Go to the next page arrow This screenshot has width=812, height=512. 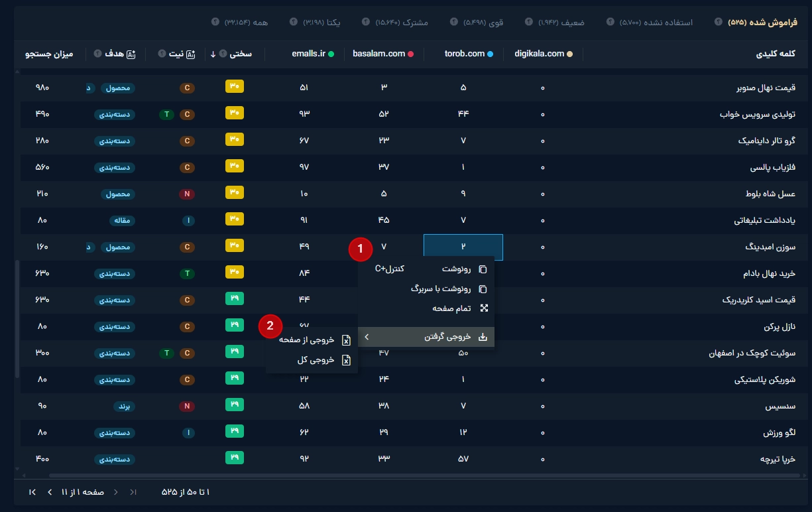(49, 492)
